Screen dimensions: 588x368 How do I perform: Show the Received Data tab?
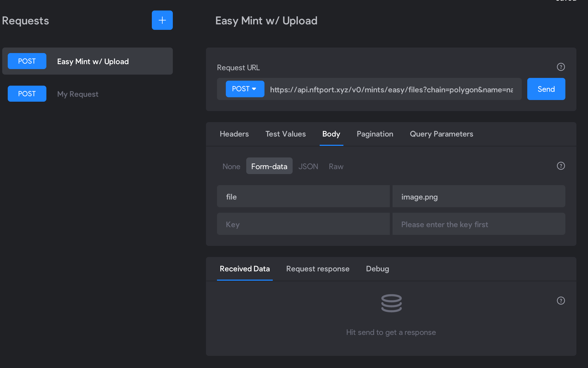tap(245, 269)
